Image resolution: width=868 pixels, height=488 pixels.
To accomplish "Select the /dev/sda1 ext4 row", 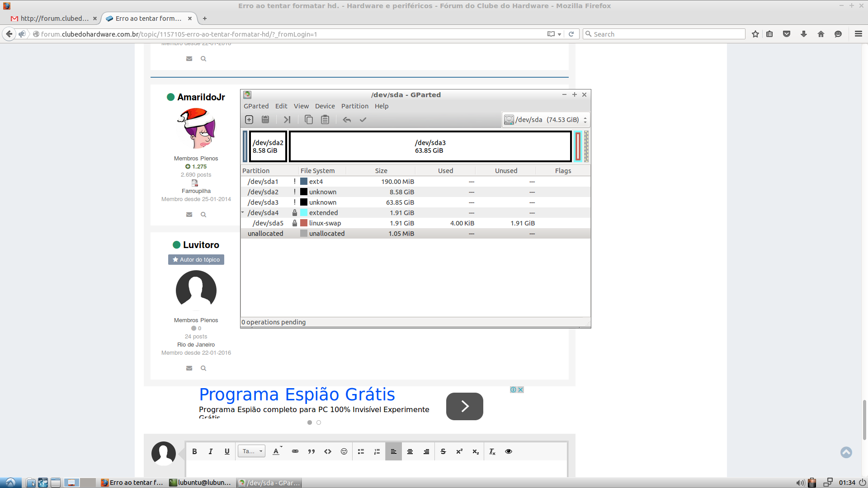I will (415, 182).
